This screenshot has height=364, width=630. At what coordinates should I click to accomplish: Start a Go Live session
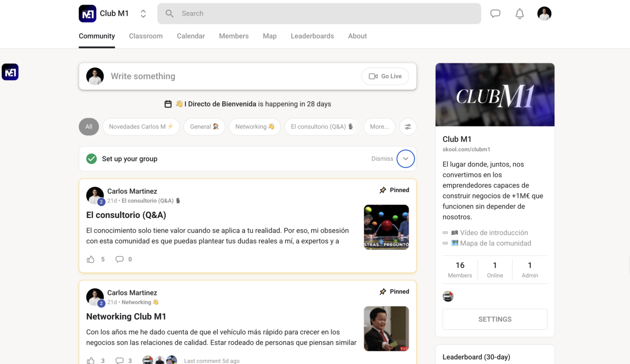click(x=385, y=76)
